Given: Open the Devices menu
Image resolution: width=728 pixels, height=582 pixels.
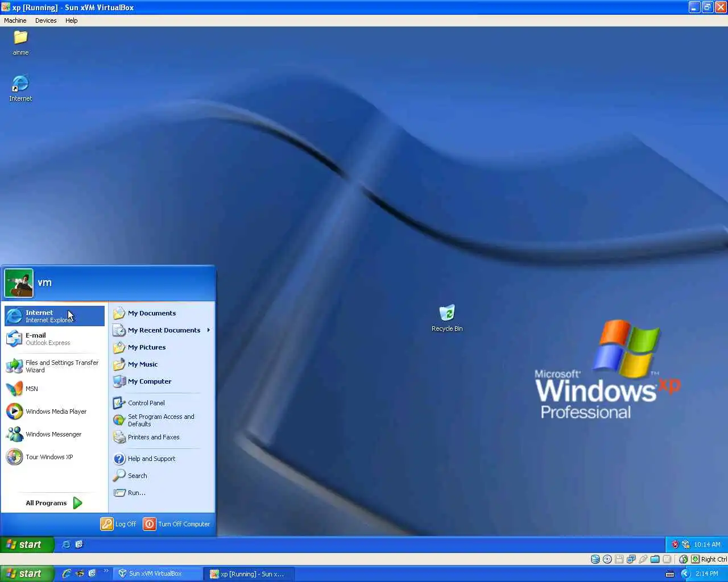Looking at the screenshot, I should point(45,20).
